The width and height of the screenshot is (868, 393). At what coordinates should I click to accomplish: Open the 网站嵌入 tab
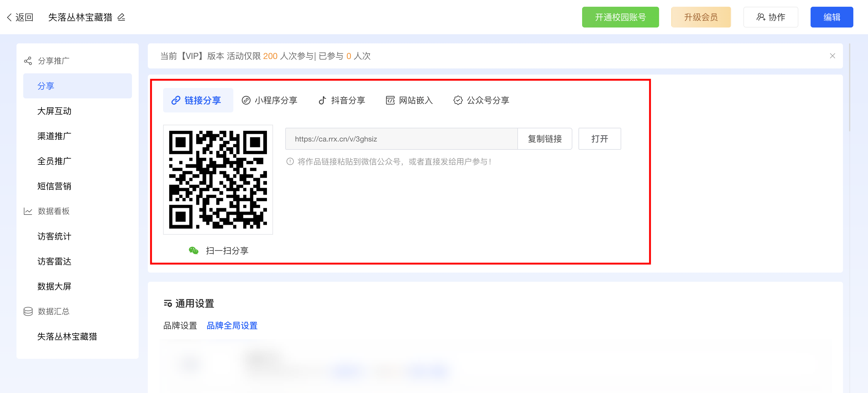pos(409,101)
